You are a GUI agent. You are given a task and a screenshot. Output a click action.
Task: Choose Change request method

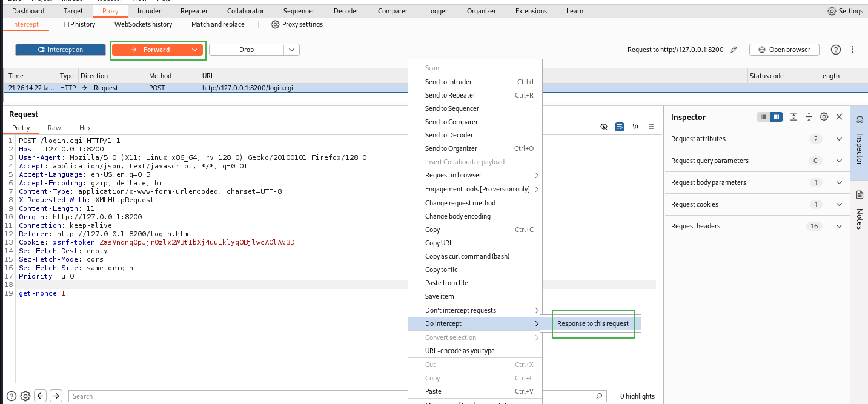[x=475, y=203]
